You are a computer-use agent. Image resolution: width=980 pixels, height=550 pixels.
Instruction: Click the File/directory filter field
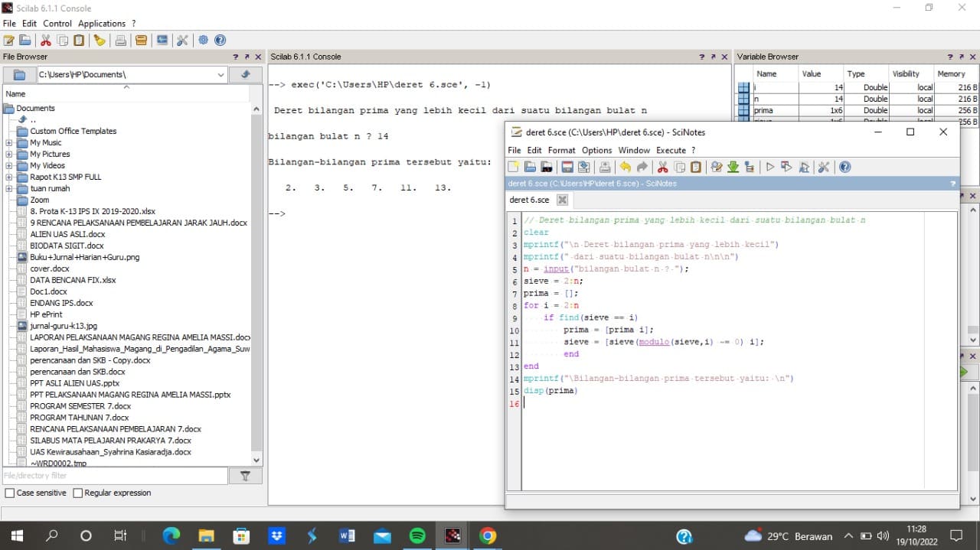click(x=115, y=476)
